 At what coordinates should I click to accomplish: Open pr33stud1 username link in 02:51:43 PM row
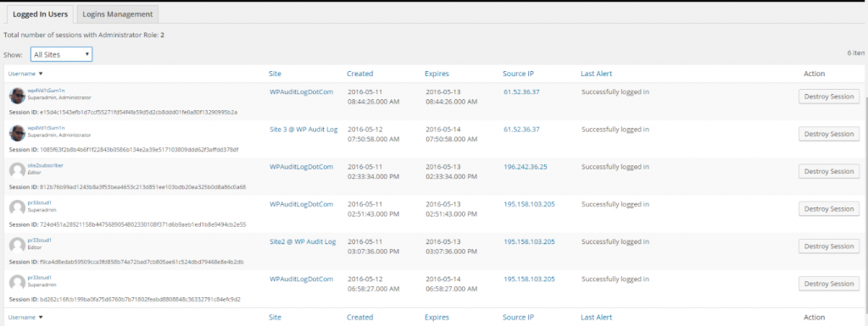point(40,202)
